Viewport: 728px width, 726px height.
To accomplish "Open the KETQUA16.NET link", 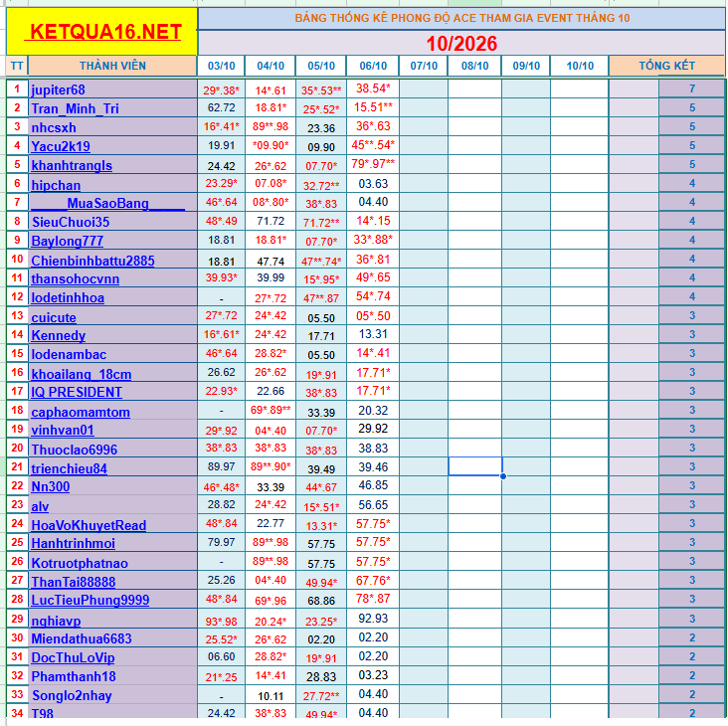I will (102, 32).
